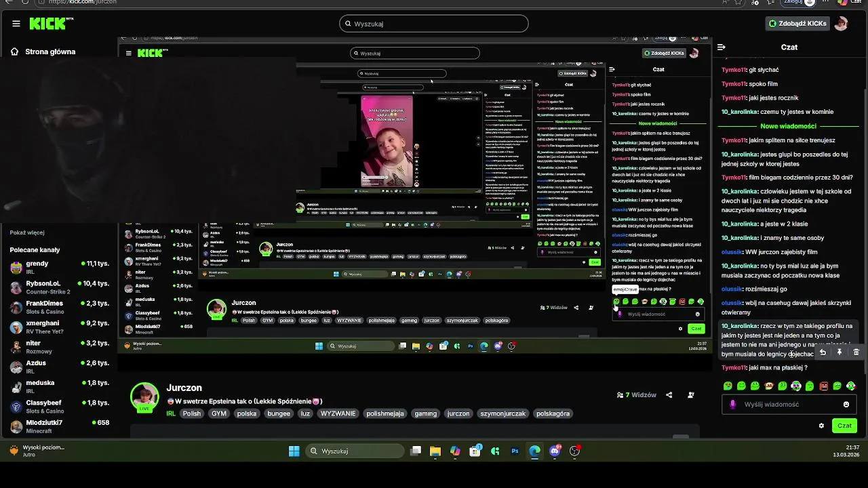
Task: Click username olussik above 'rozśmieszaj go'
Action: [x=732, y=289]
